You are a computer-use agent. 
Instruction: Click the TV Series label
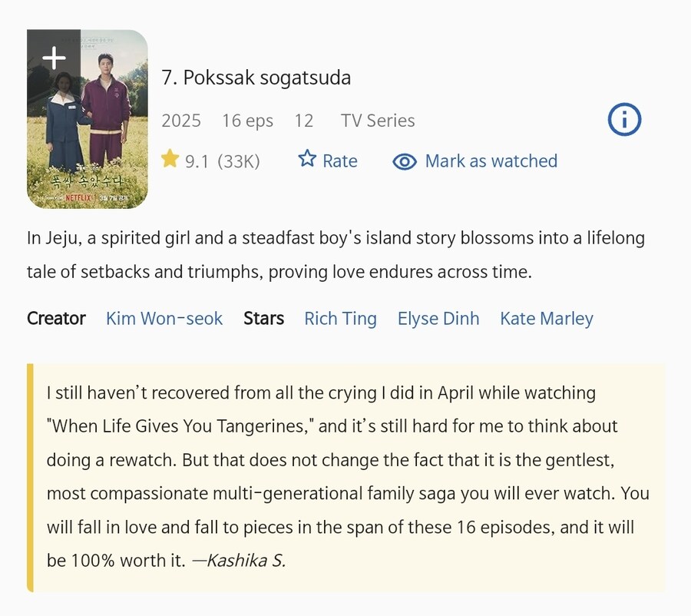pos(377,120)
